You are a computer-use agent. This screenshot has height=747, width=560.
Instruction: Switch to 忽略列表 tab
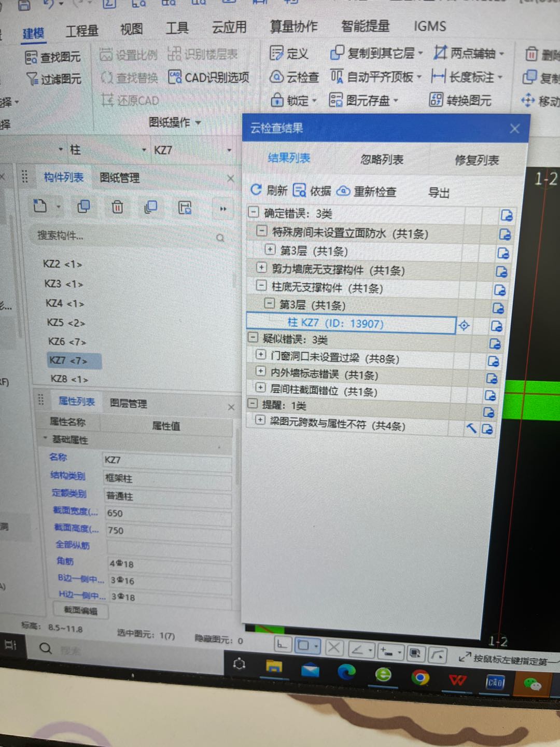[382, 159]
